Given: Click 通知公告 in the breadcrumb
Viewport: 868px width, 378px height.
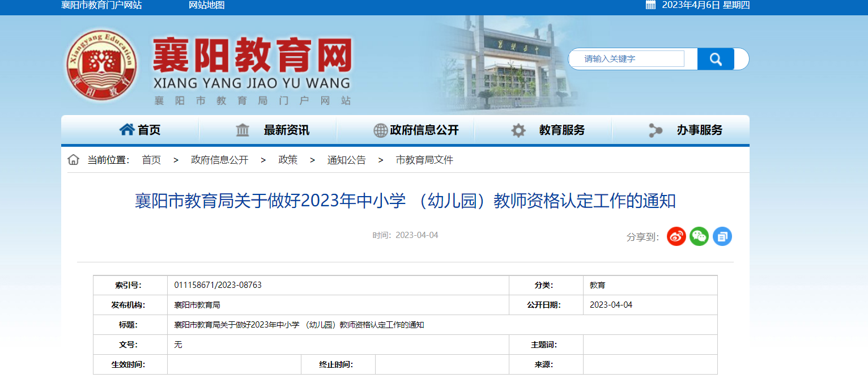Looking at the screenshot, I should coord(347,160).
